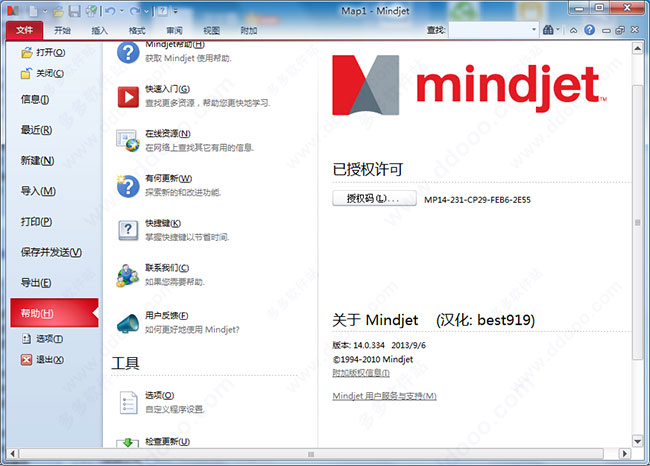650x466 pixels.
Task: Click the Redo arrow icon
Action: tap(135, 11)
